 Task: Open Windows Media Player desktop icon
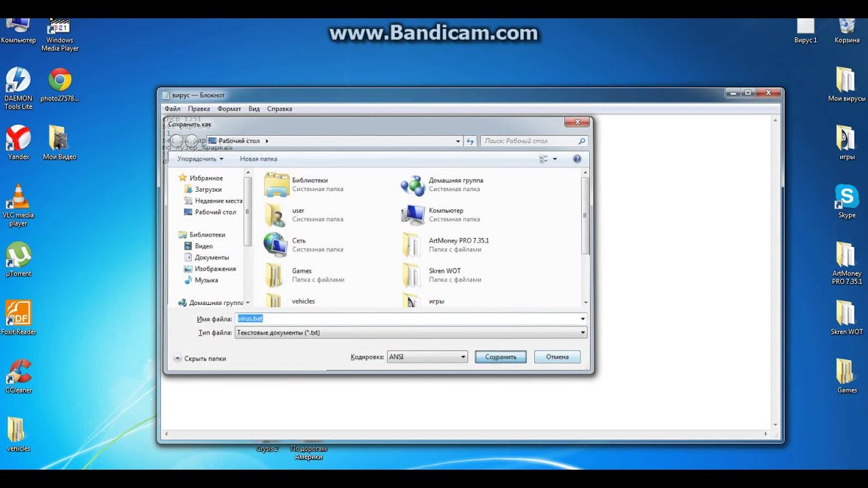[60, 35]
